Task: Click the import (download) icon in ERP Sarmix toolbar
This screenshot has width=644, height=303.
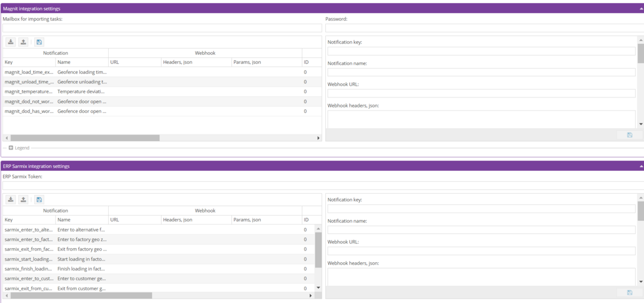Action: pos(11,200)
